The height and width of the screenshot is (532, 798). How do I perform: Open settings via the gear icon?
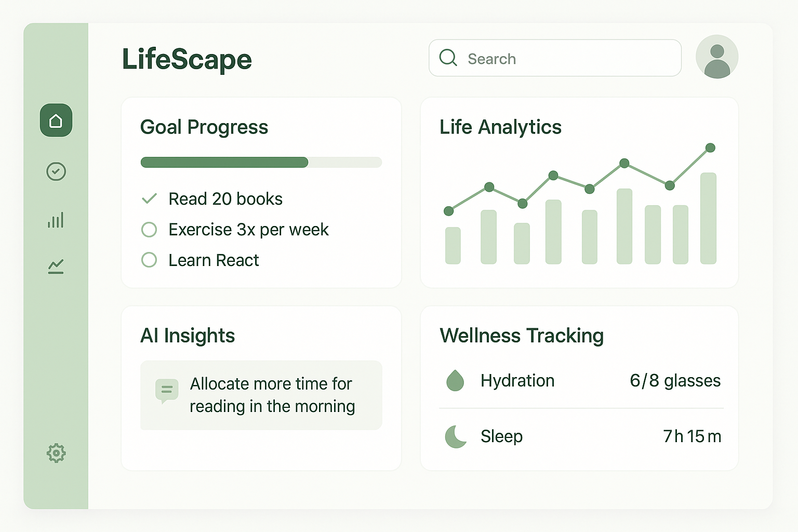(56, 453)
